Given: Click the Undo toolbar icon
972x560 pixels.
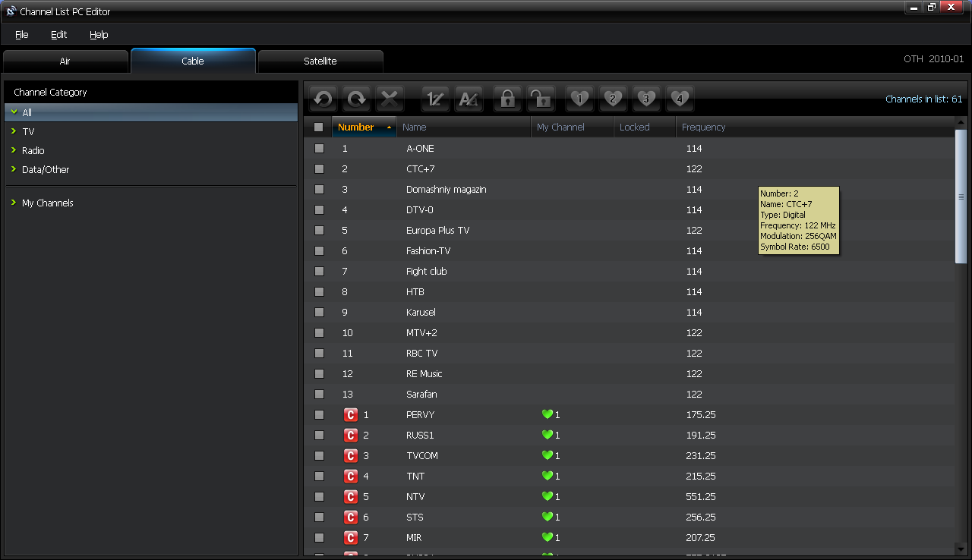Looking at the screenshot, I should click(x=323, y=99).
